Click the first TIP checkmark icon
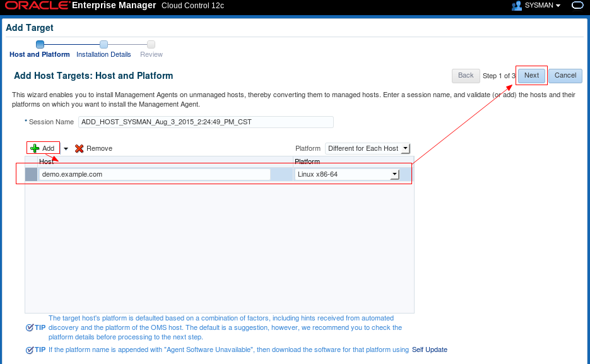This screenshot has width=590, height=364. tap(30, 327)
